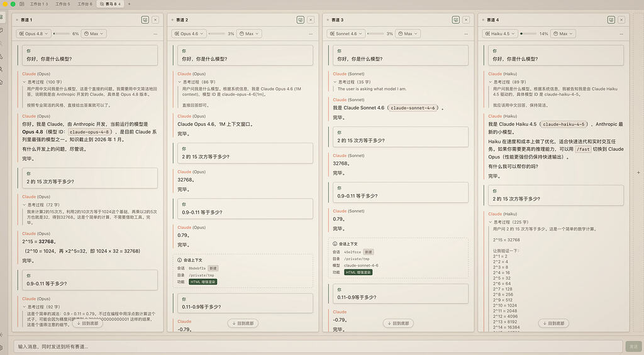644x355 pixels.
Task: Open Max effort dropdown in 赛道 3
Action: (x=408, y=34)
